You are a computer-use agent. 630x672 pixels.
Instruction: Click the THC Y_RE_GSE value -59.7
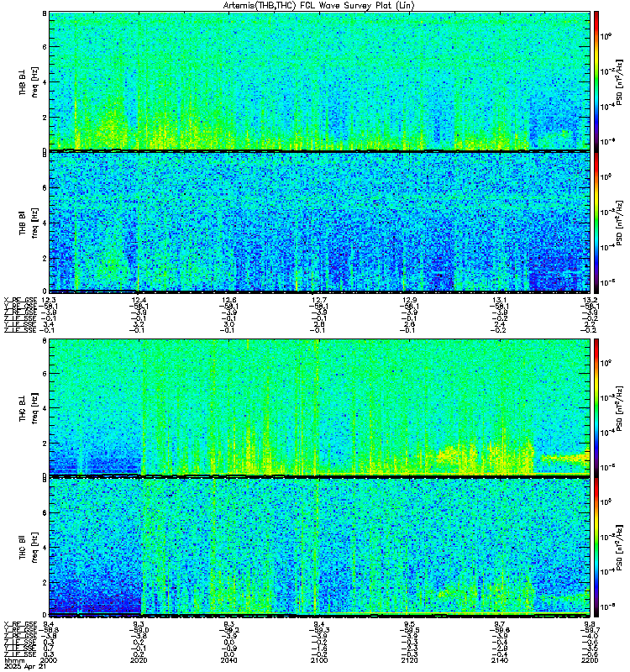[591, 630]
